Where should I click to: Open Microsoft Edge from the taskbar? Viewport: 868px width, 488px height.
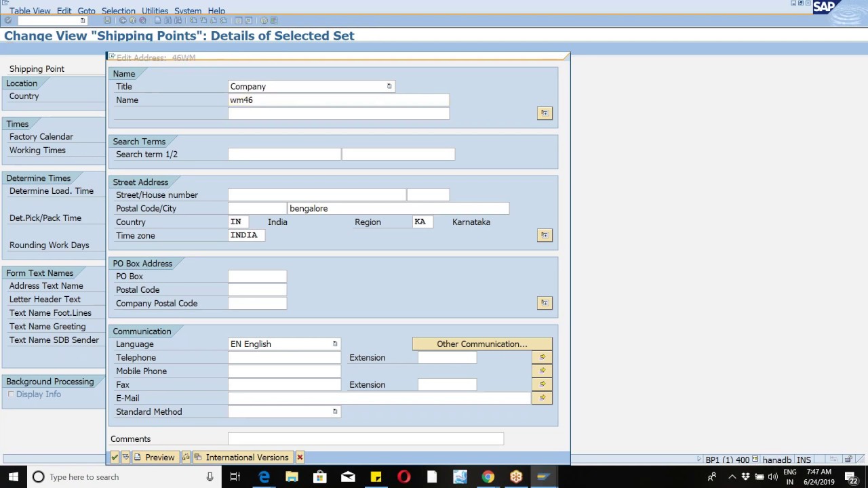coord(264,477)
